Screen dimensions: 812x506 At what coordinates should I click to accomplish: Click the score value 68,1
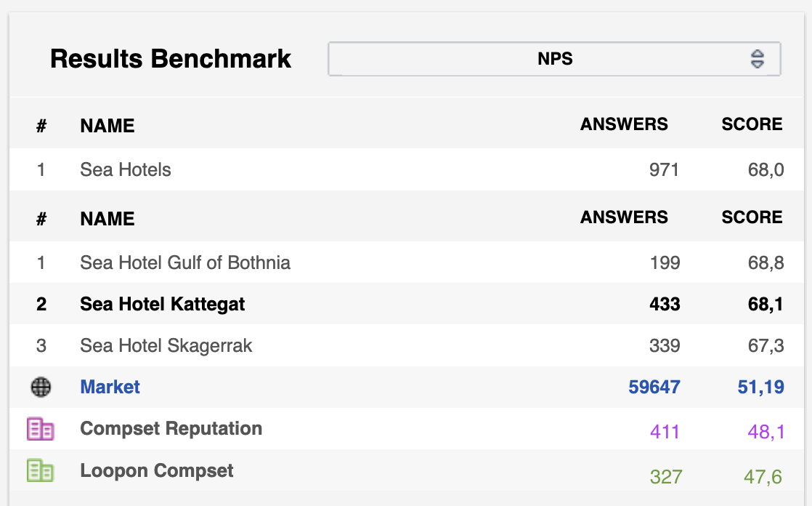click(766, 304)
